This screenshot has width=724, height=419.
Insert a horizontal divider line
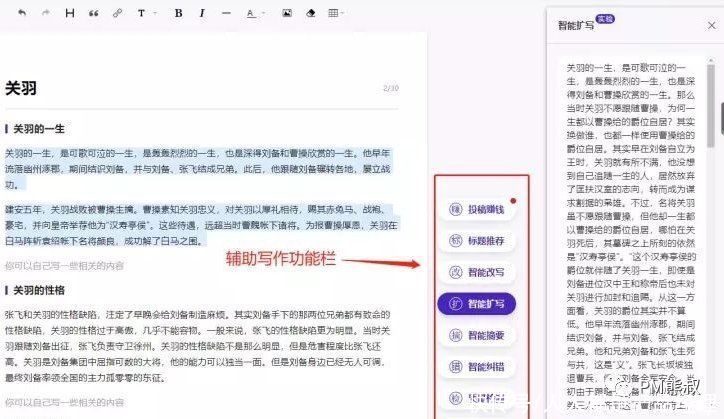[x=226, y=13]
